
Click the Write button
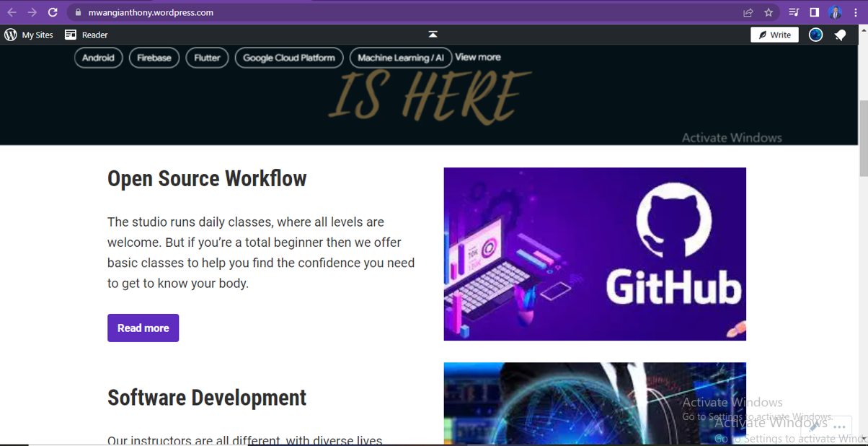pyautogui.click(x=774, y=35)
